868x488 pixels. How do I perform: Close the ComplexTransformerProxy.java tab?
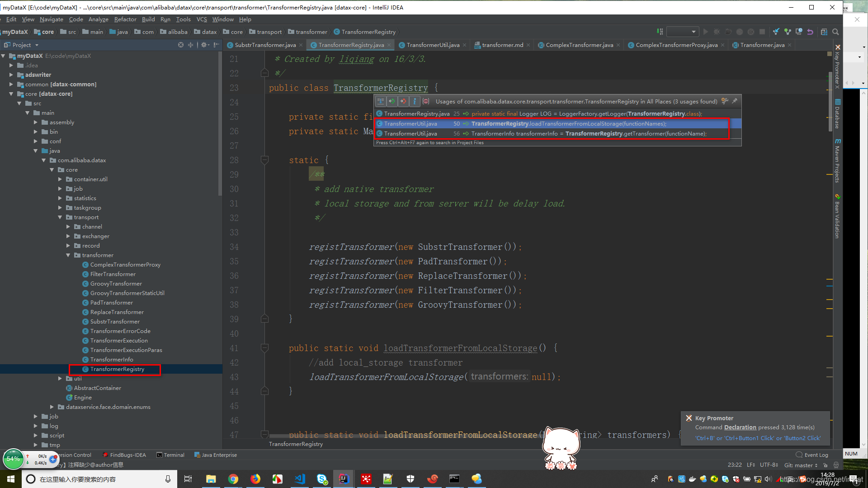pyautogui.click(x=722, y=45)
